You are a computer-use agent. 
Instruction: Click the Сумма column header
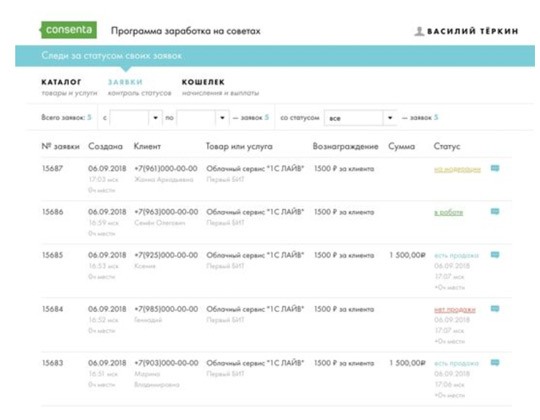[x=402, y=146]
